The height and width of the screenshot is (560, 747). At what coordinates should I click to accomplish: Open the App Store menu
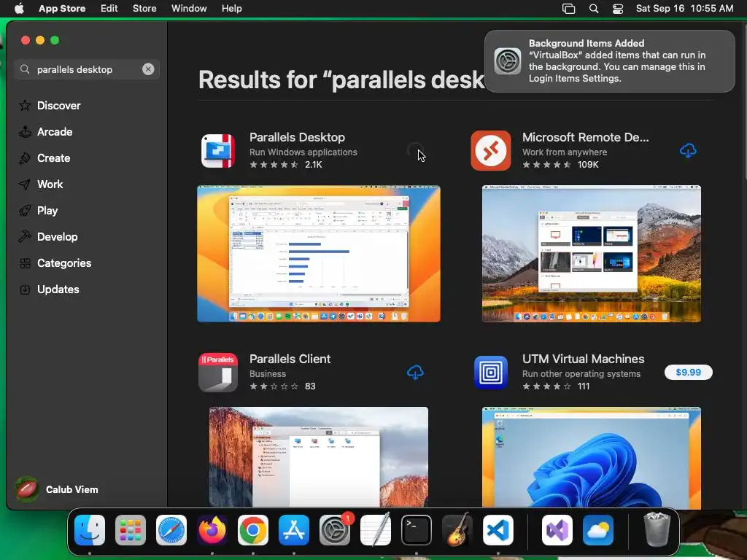[62, 9]
